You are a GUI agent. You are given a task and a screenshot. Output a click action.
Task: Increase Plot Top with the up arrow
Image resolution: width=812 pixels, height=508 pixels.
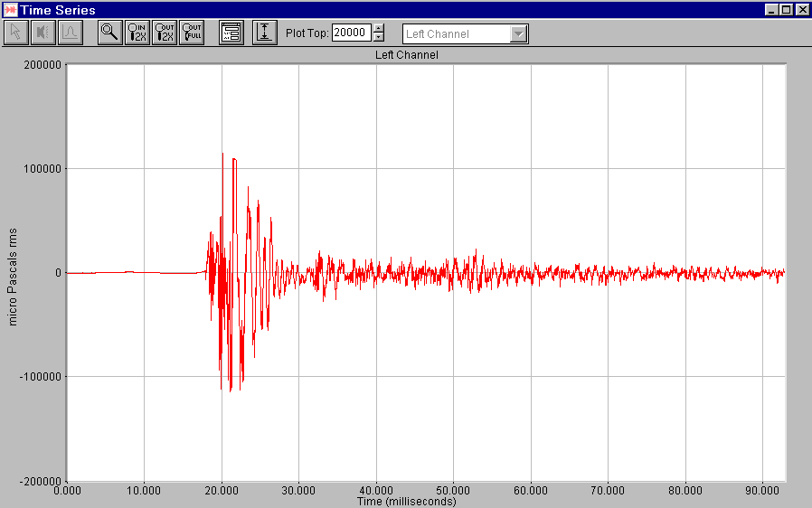point(379,29)
